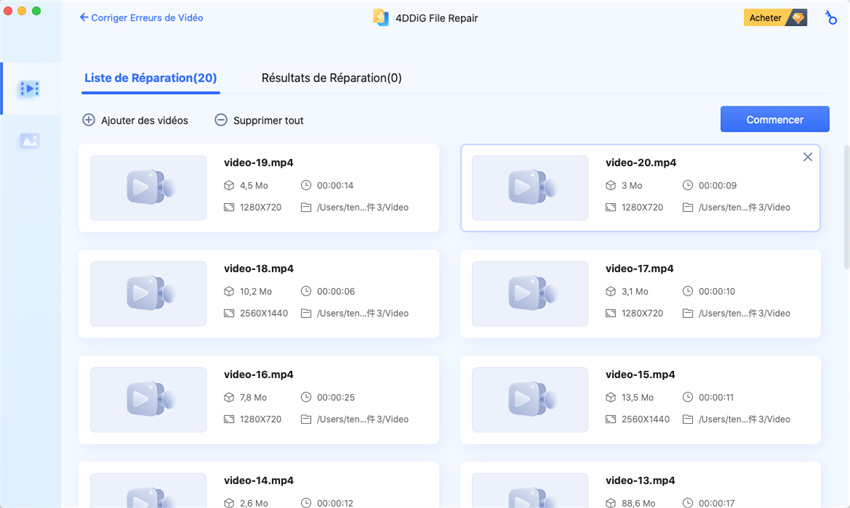This screenshot has width=850, height=508.
Task: Click the 00:00:09 duration of video-20.mp4
Action: click(x=717, y=185)
